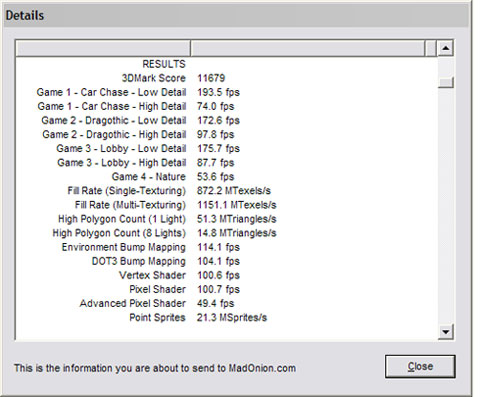Select the score value 11679
The width and height of the screenshot is (480, 397).
211,78
